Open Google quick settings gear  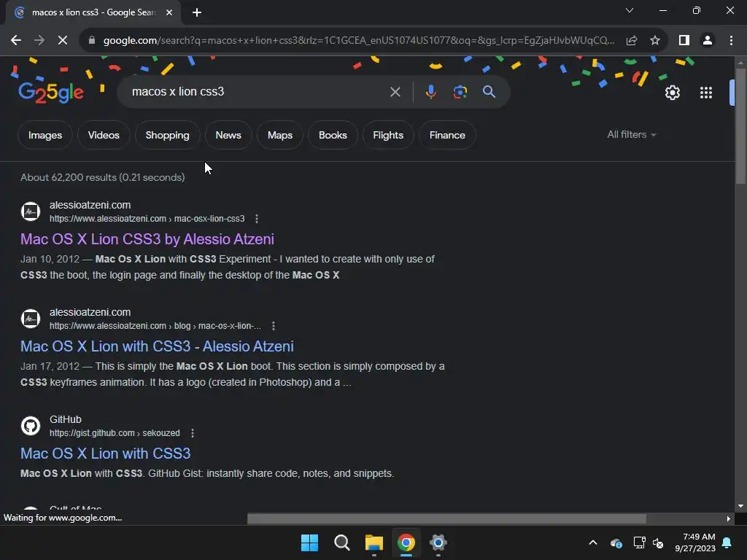[x=672, y=93]
